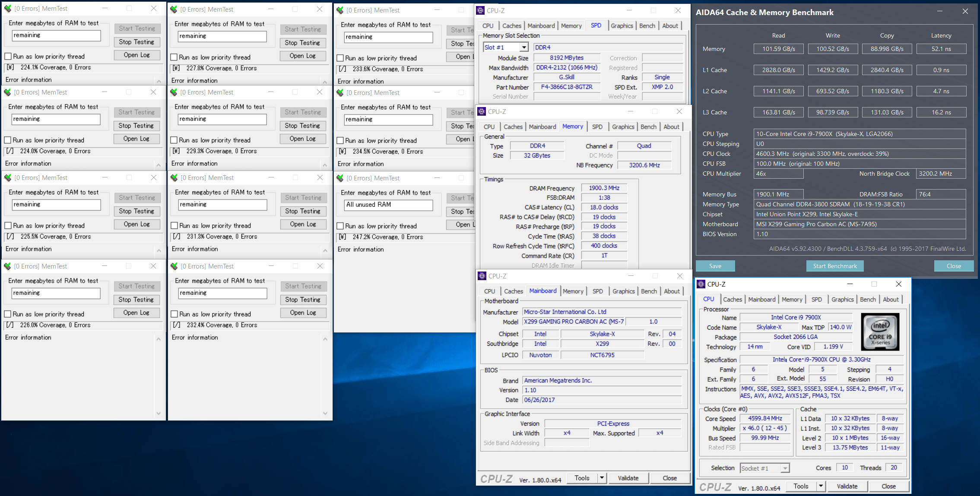Switch to the Bench tab in the CPU-Z Mainboard window
Image resolution: width=980 pixels, height=496 pixels.
pos(649,291)
